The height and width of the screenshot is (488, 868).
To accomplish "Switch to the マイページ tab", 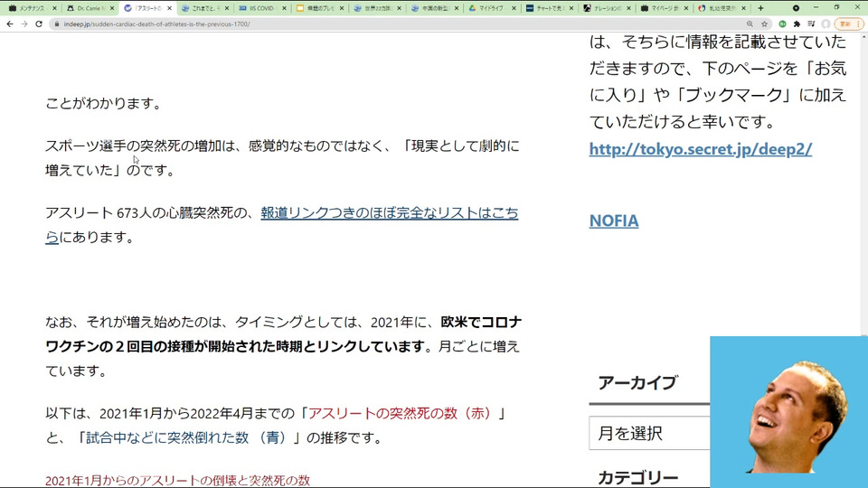I will coord(665,8).
